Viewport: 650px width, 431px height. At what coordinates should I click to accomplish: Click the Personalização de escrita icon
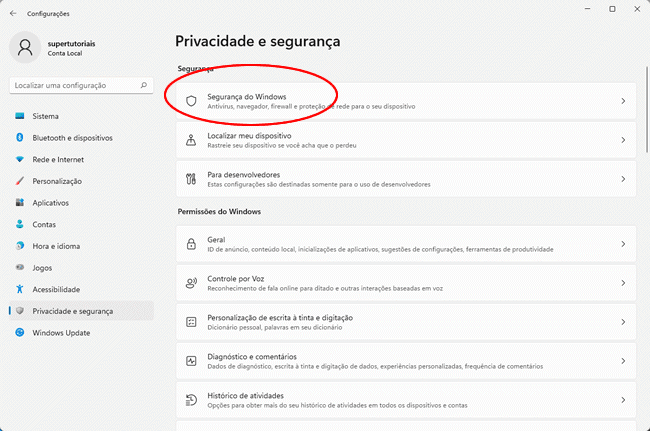pyautogui.click(x=191, y=322)
